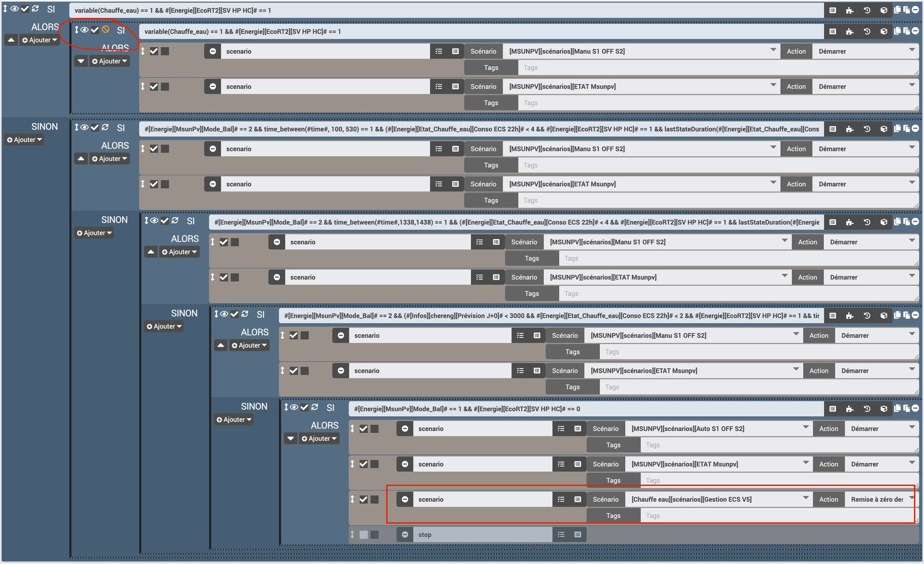
Task: Click the time_between(#time#,1338,1438) condition field
Action: (516, 222)
